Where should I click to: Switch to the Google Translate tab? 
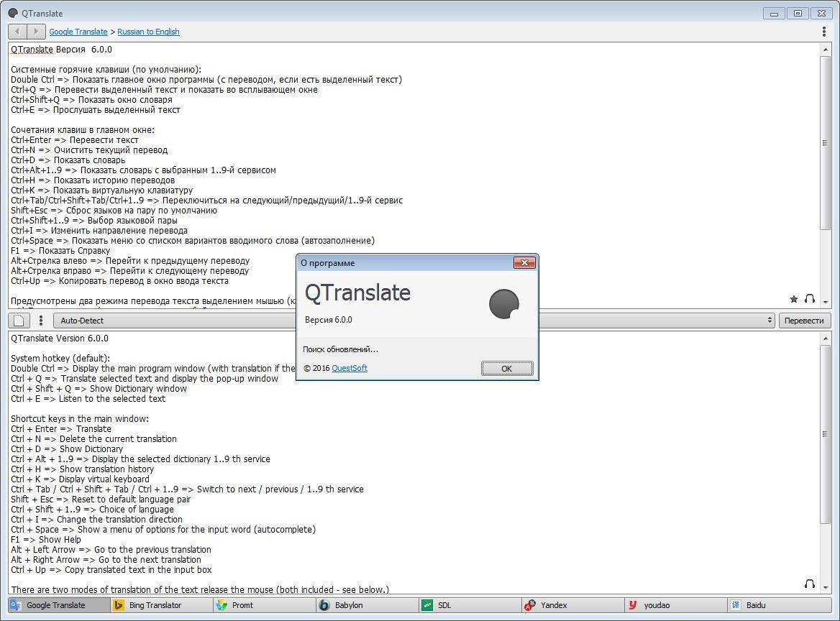59,605
